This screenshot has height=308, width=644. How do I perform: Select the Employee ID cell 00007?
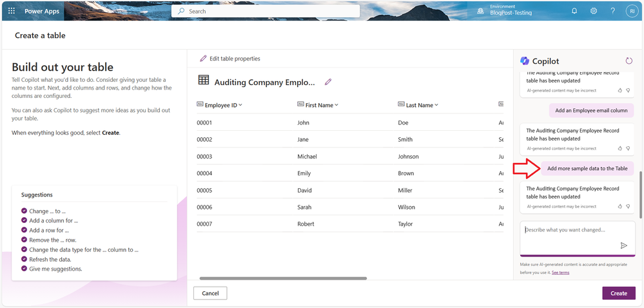click(204, 224)
